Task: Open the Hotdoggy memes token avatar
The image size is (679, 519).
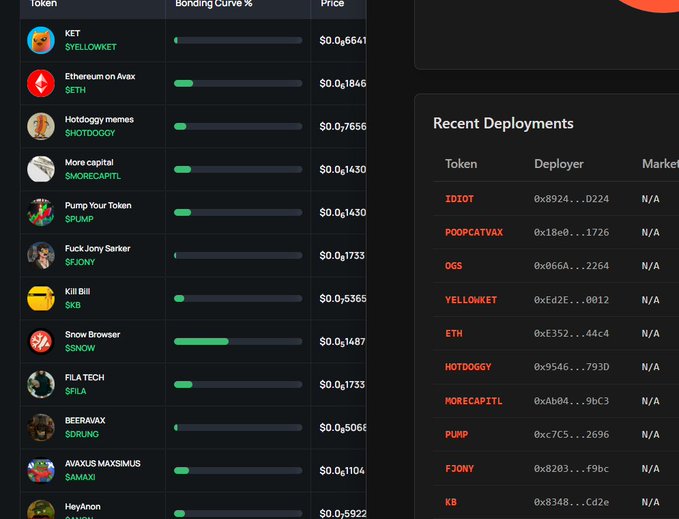Action: [x=41, y=126]
